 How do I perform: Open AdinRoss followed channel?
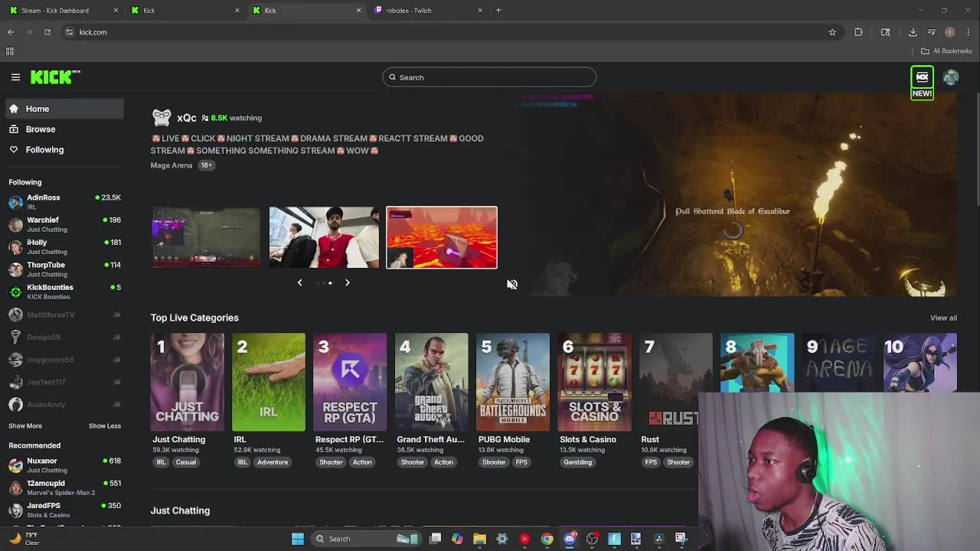tap(64, 202)
